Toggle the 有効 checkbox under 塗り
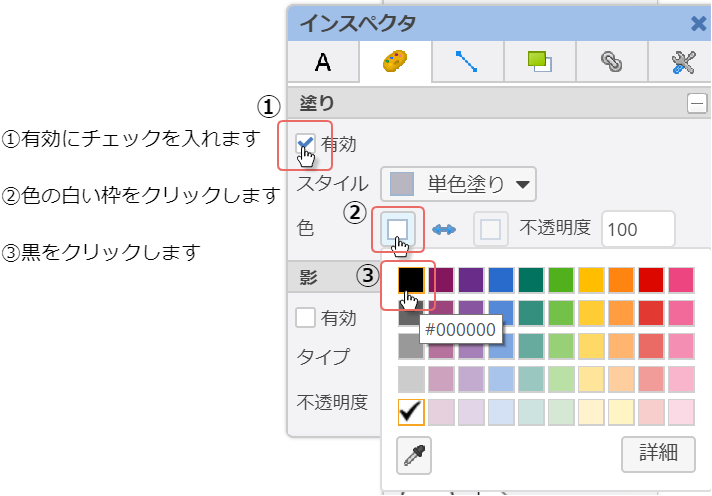 click(x=305, y=144)
